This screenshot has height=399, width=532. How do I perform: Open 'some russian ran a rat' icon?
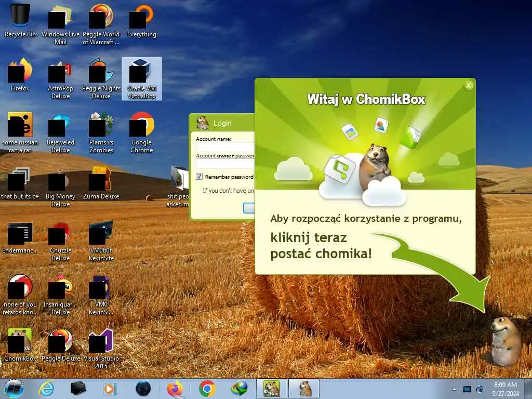[20, 132]
